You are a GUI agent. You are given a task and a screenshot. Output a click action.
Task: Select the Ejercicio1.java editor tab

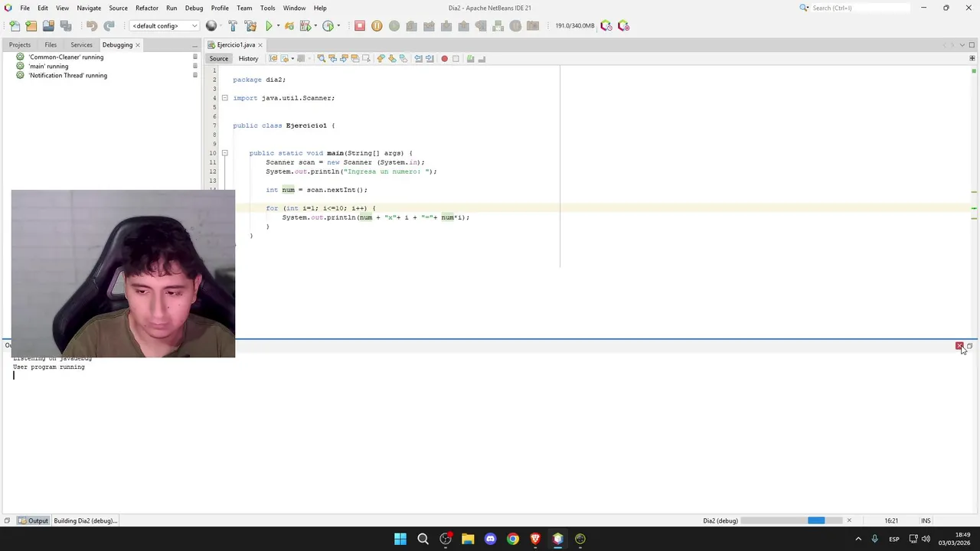(x=235, y=45)
